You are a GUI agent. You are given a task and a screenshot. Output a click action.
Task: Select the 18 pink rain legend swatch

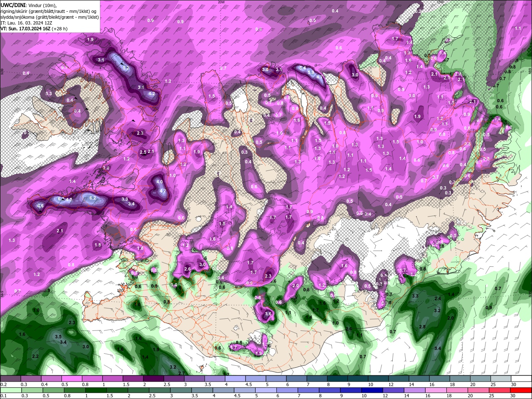[456, 390]
